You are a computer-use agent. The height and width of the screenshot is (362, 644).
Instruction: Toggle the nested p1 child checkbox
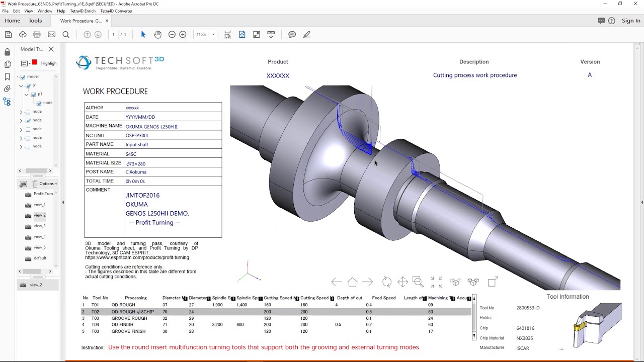(34, 95)
